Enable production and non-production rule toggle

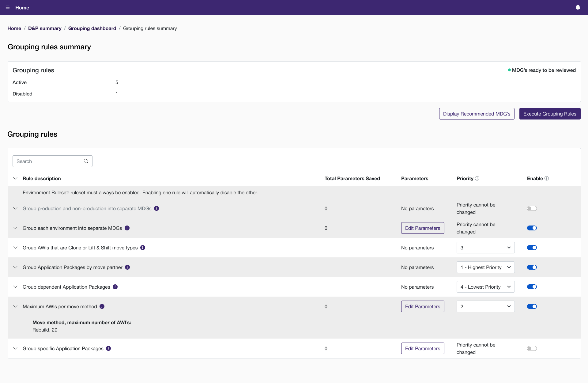[x=532, y=208]
